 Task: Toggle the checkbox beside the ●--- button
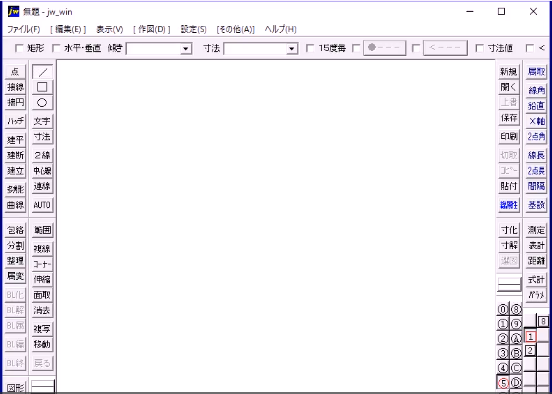point(357,48)
